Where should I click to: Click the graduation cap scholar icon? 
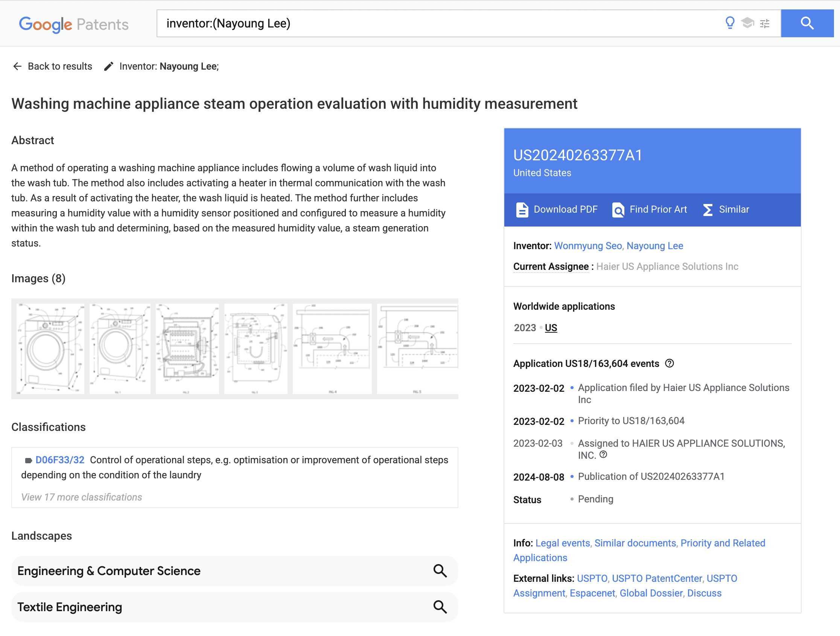747,23
